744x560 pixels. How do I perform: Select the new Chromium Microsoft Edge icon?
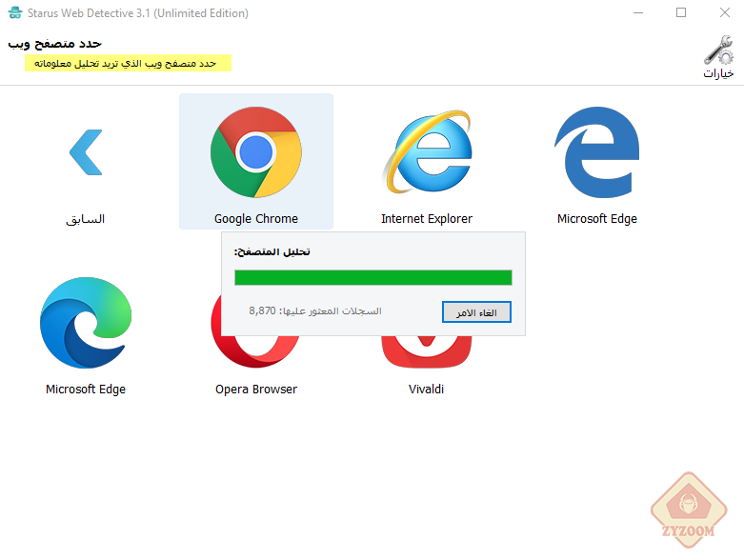coord(86,323)
